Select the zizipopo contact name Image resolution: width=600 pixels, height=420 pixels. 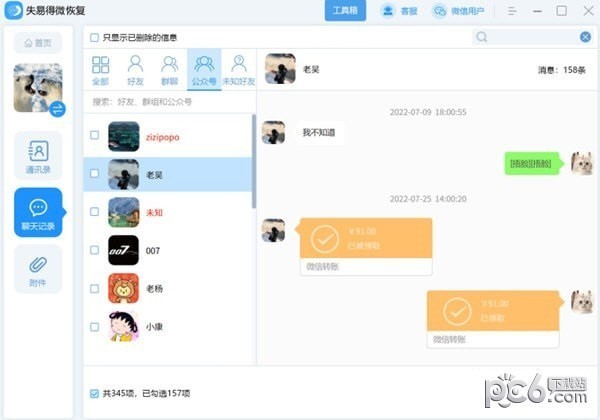coord(162,137)
